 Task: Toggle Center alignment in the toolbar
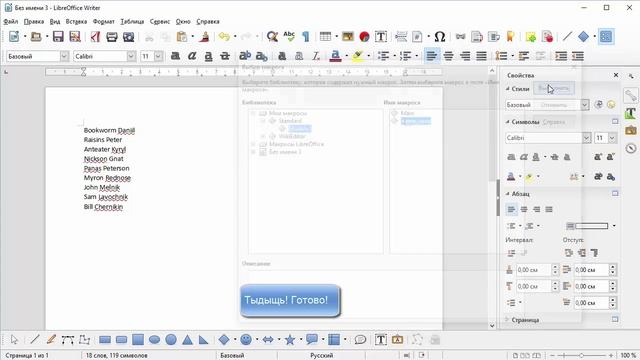[449, 56]
